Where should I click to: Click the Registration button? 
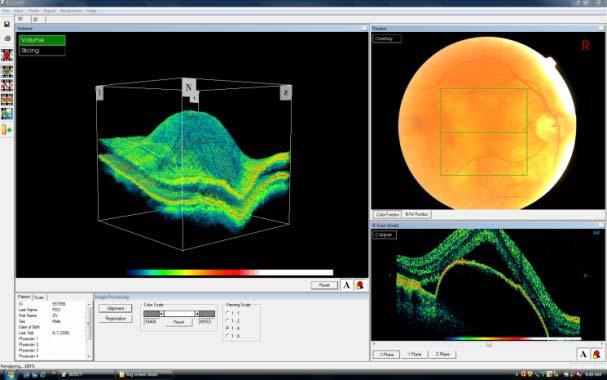[x=115, y=318]
